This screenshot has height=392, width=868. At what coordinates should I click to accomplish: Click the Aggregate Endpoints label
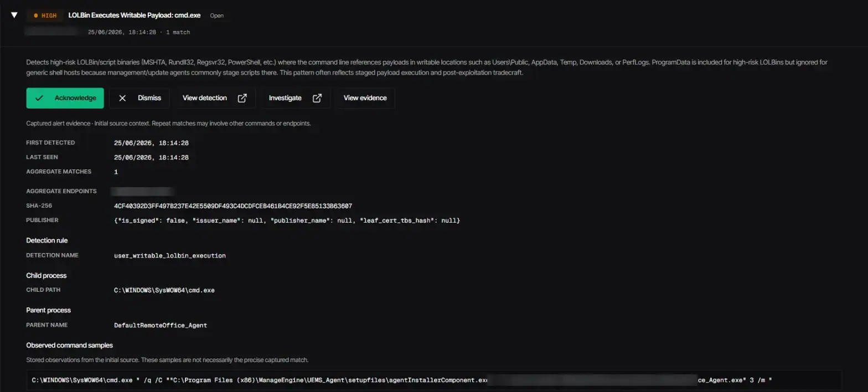point(61,191)
